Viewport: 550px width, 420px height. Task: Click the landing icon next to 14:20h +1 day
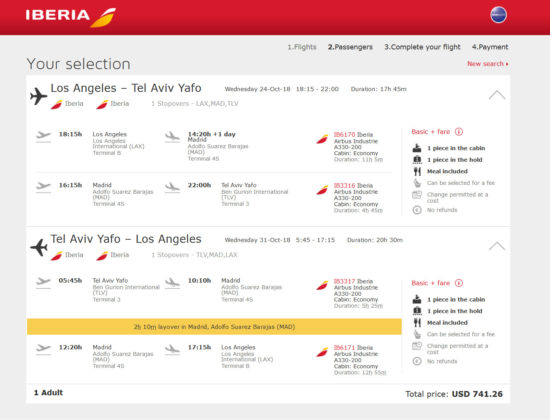[x=172, y=136]
